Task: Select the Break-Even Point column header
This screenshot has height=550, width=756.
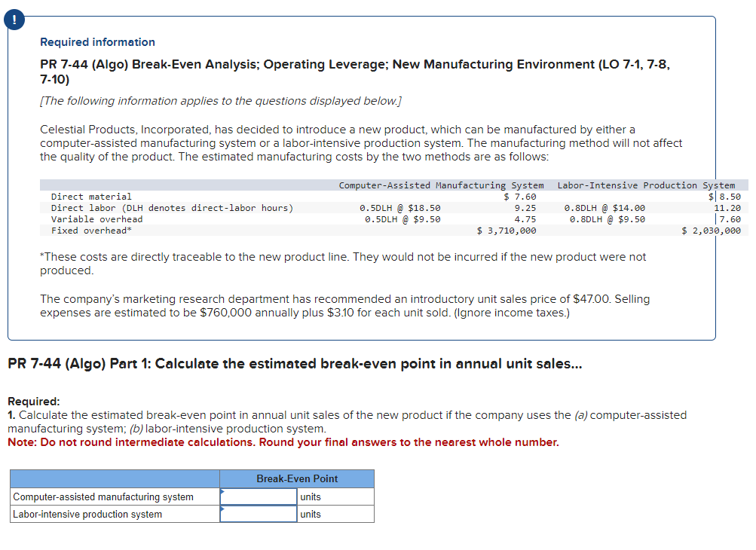Action: [295, 478]
